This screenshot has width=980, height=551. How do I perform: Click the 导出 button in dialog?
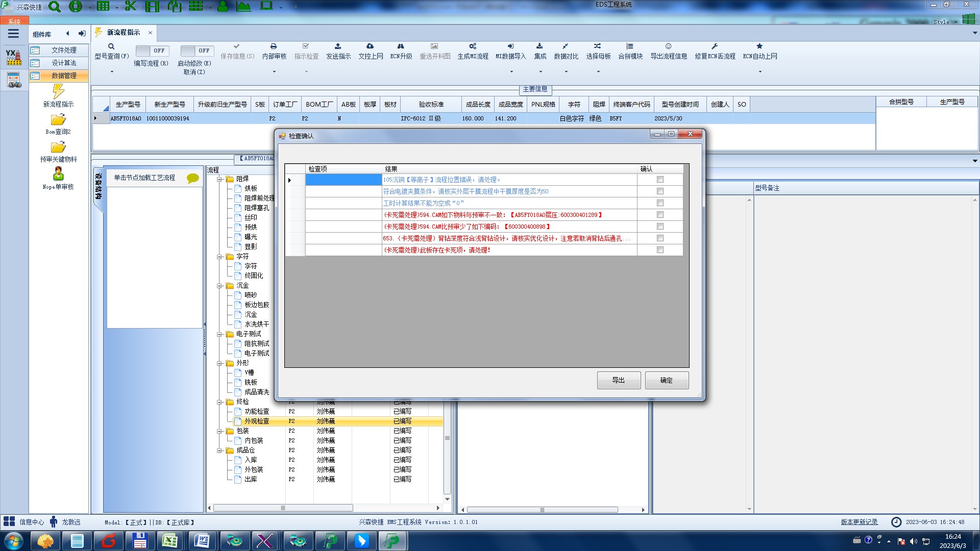coord(619,380)
